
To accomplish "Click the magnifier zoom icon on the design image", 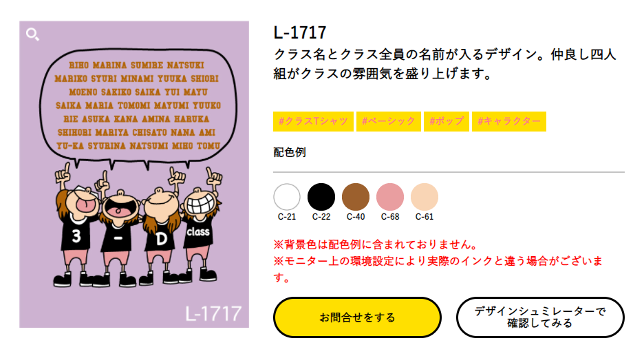I will 32,34.
